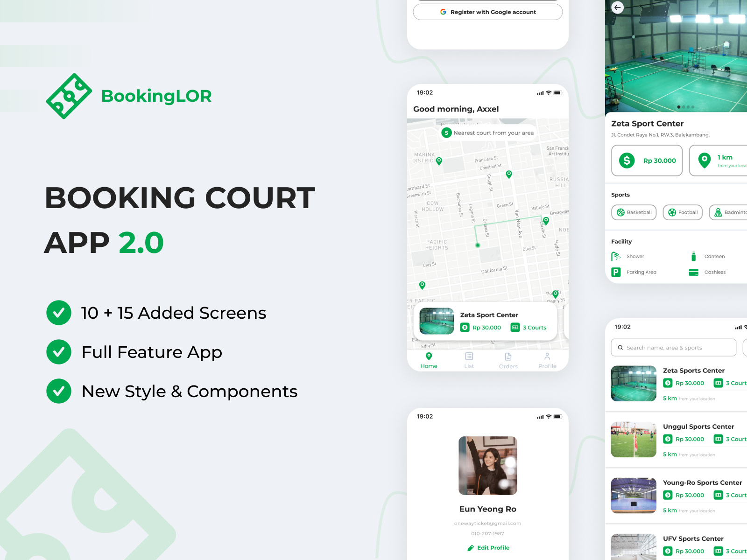The width and height of the screenshot is (747, 560).
Task: Click 3 Courts on the map's Zeta card
Action: tap(535, 328)
